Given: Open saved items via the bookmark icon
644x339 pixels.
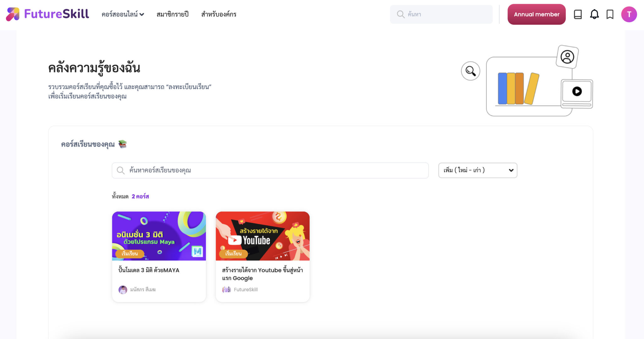Looking at the screenshot, I should click(610, 14).
